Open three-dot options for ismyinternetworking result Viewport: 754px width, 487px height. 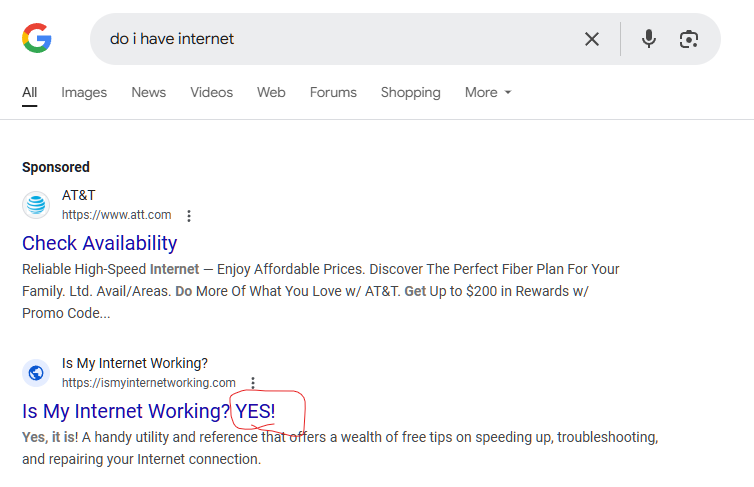253,383
